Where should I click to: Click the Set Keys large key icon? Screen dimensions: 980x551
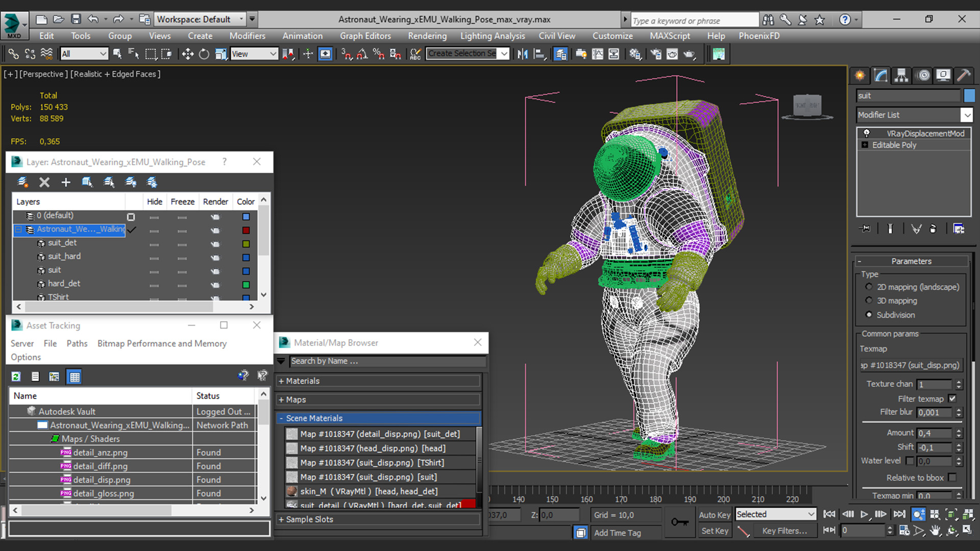(679, 522)
